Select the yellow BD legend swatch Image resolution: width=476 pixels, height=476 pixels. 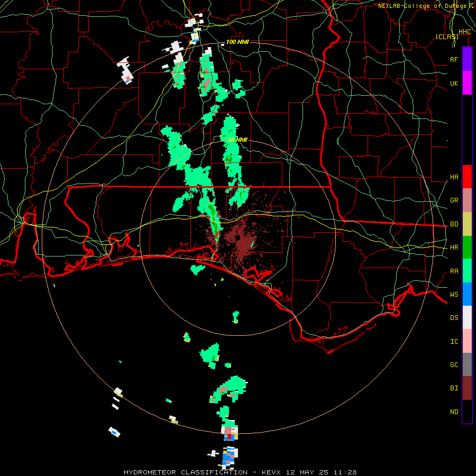coord(467,224)
